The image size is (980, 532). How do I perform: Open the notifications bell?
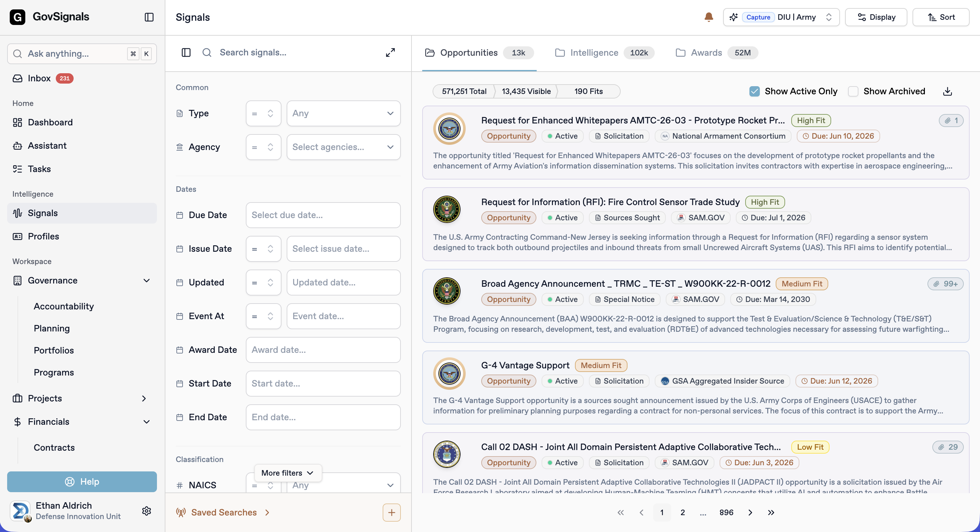708,17
